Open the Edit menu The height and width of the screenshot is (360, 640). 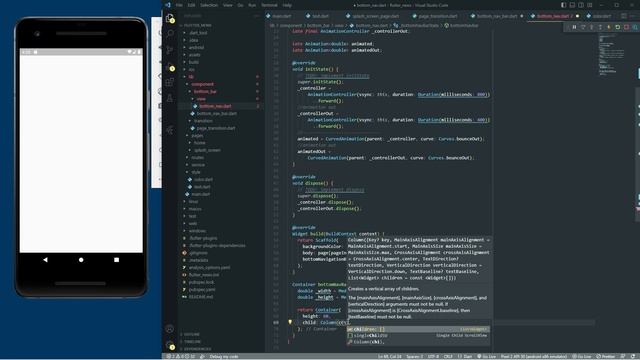click(x=191, y=5)
